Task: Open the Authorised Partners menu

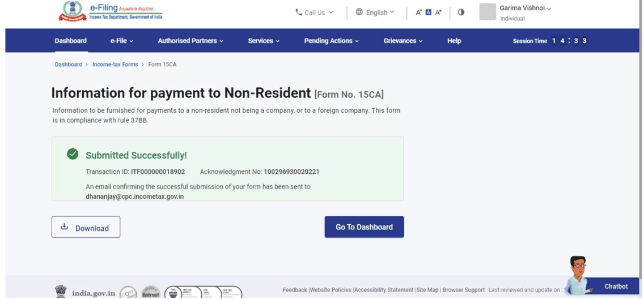Action: coord(190,41)
